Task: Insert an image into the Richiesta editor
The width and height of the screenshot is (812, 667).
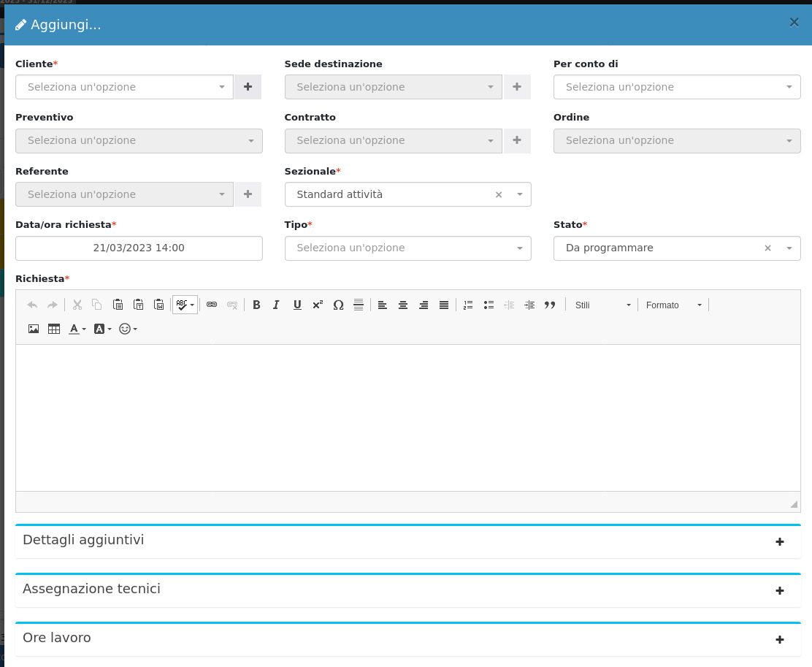Action: tap(34, 329)
